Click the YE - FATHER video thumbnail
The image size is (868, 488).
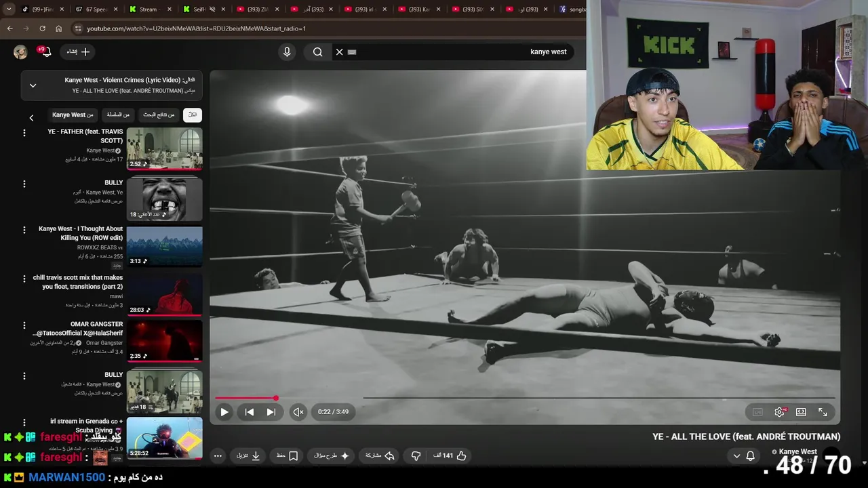coord(164,148)
